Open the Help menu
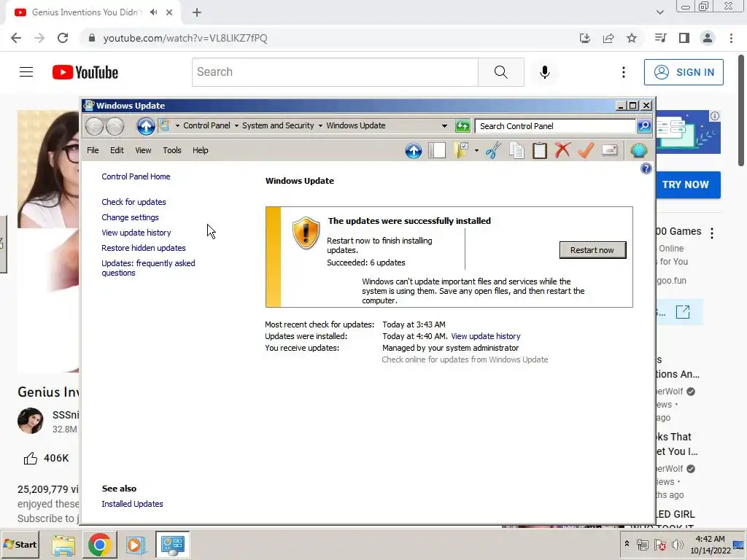Screen dimensions: 747x560 [201, 150]
